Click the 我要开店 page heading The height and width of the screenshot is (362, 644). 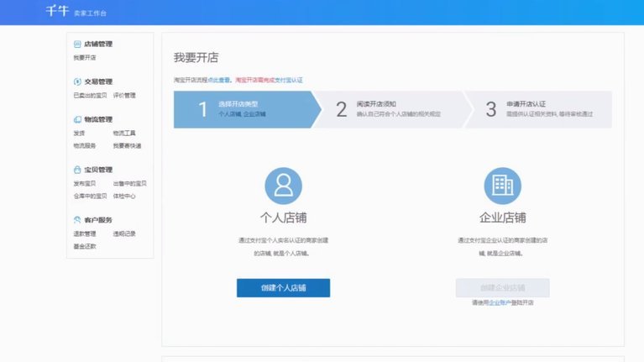point(196,57)
